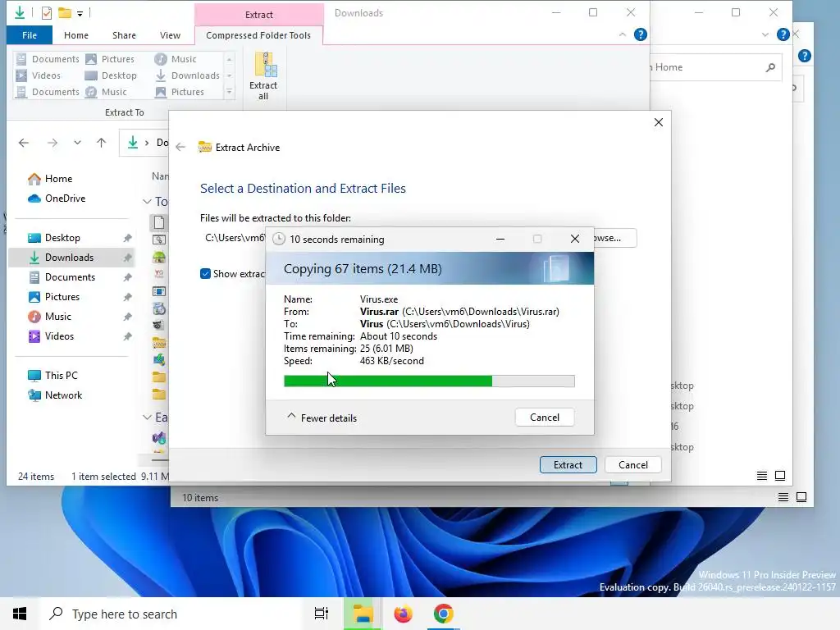This screenshot has height=630, width=840.
Task: Open the recent locations dropdown arrow
Action: pos(78,143)
